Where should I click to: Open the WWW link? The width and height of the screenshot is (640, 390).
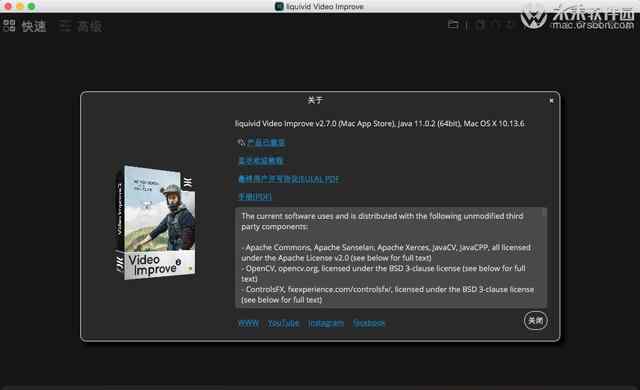249,323
